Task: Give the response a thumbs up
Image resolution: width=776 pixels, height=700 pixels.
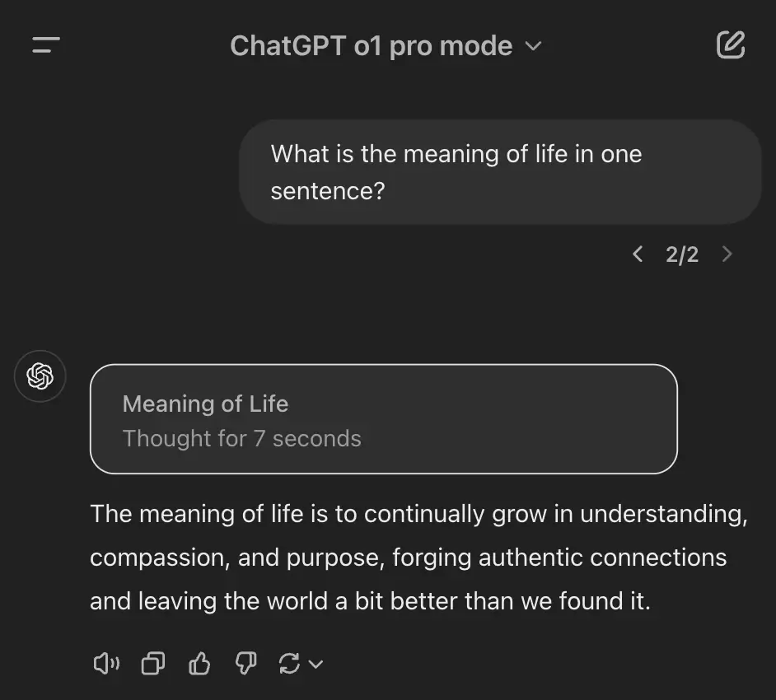Action: (199, 663)
